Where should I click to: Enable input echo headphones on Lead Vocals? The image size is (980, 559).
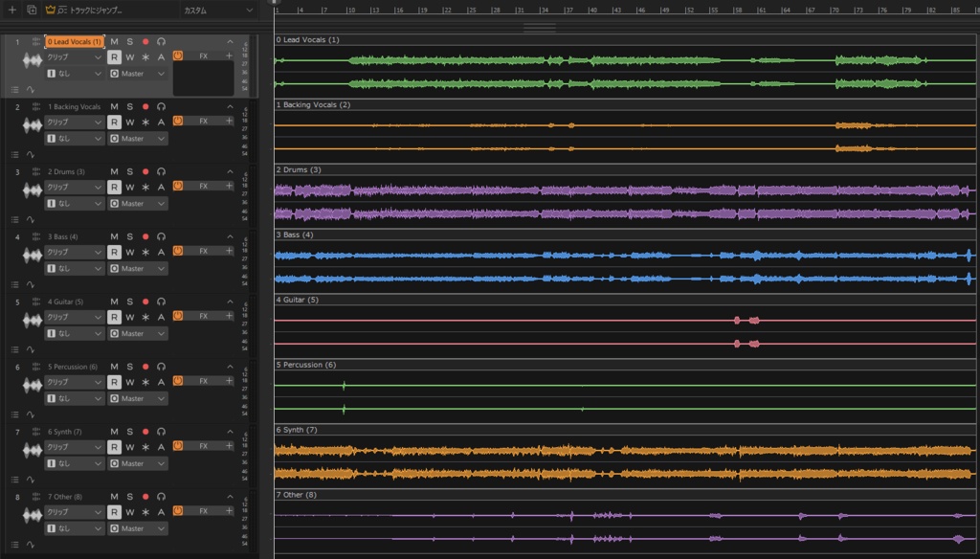pyautogui.click(x=161, y=42)
